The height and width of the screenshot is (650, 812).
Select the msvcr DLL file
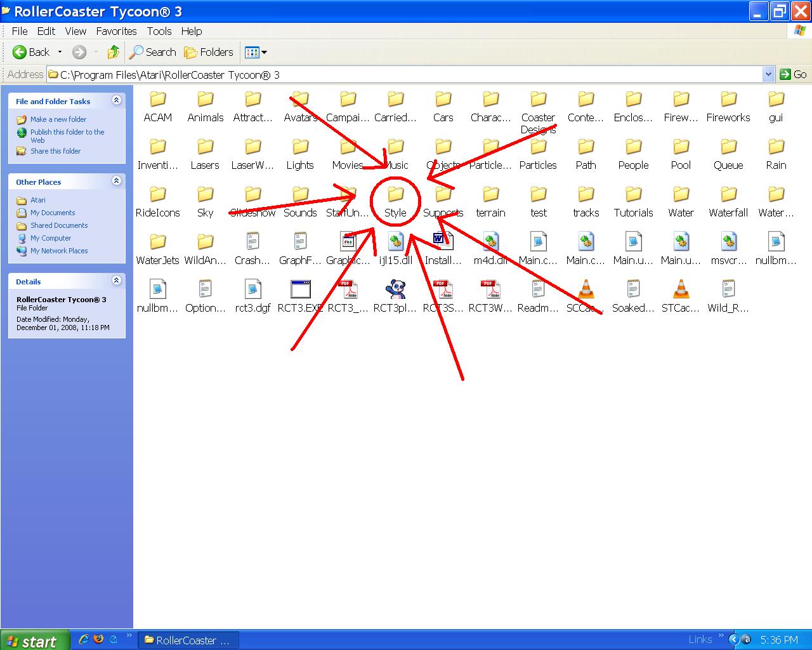[x=728, y=249]
